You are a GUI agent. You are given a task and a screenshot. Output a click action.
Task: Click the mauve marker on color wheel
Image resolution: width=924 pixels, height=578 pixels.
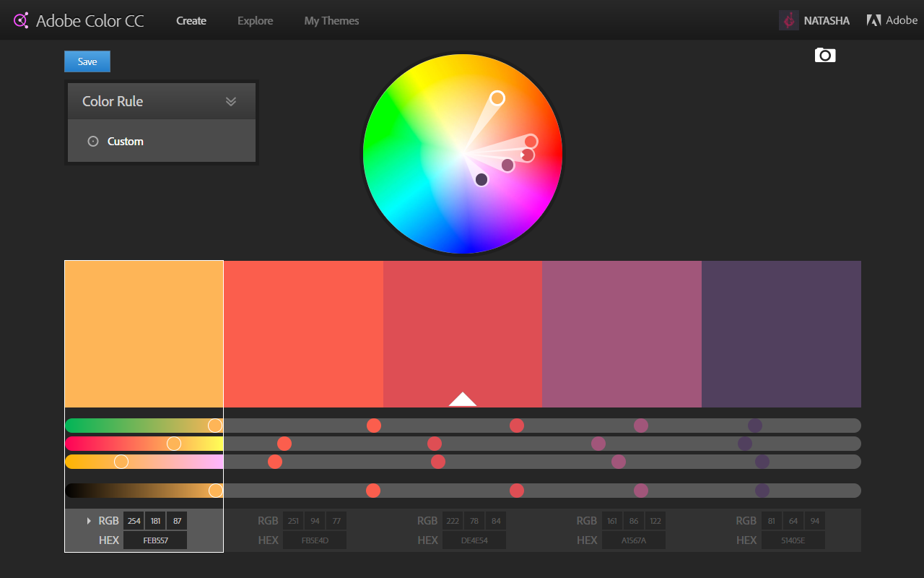(507, 165)
